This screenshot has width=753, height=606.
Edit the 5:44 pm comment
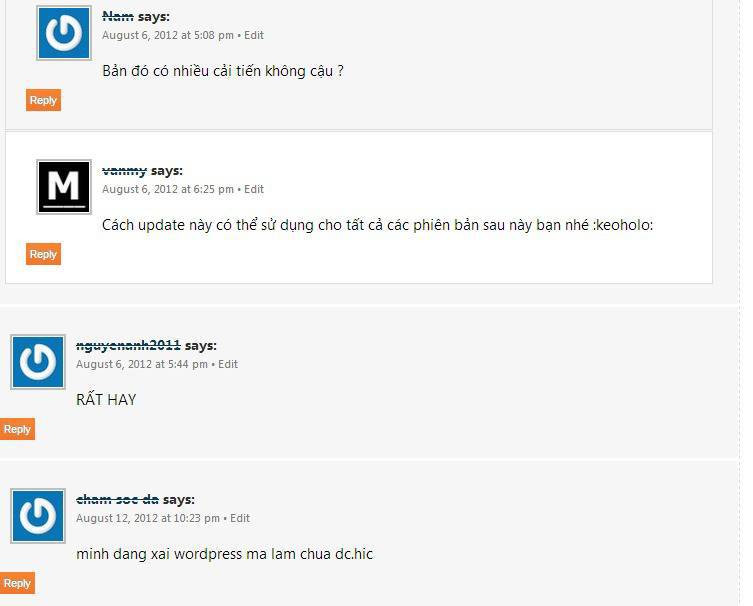click(x=228, y=364)
